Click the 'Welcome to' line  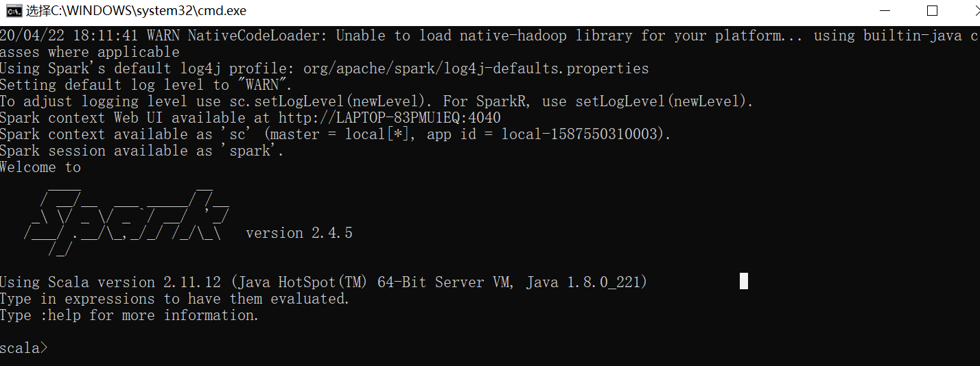40,167
